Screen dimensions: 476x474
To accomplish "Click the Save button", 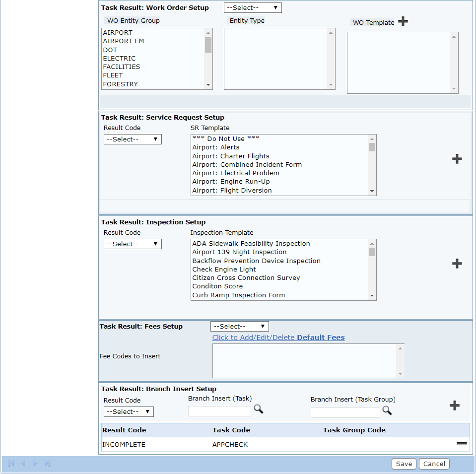I will (404, 464).
